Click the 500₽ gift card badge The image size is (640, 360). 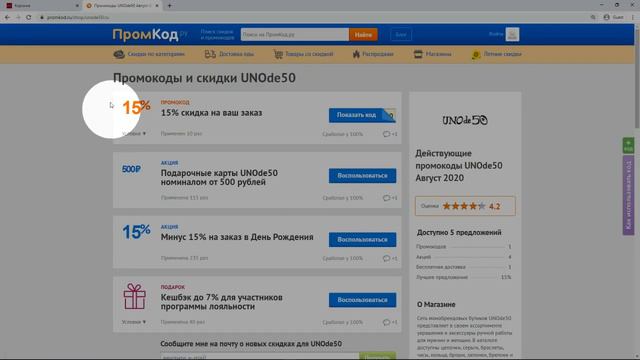click(x=131, y=169)
